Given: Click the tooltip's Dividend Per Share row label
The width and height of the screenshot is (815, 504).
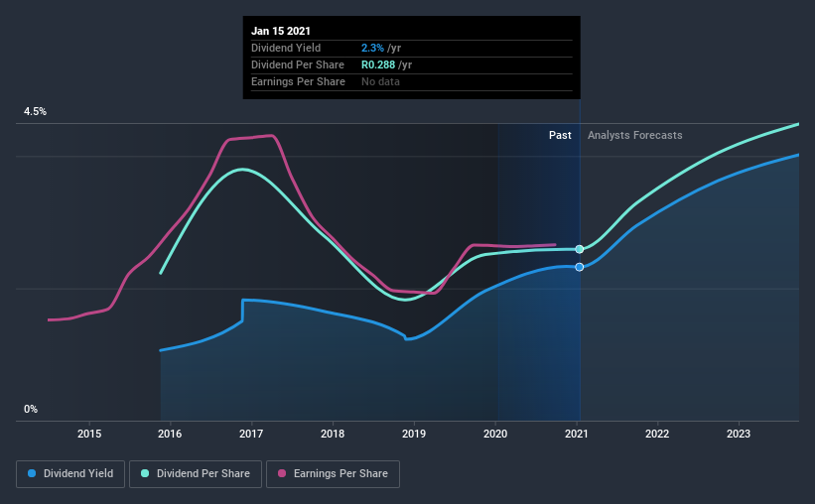Looking at the screenshot, I should (298, 64).
